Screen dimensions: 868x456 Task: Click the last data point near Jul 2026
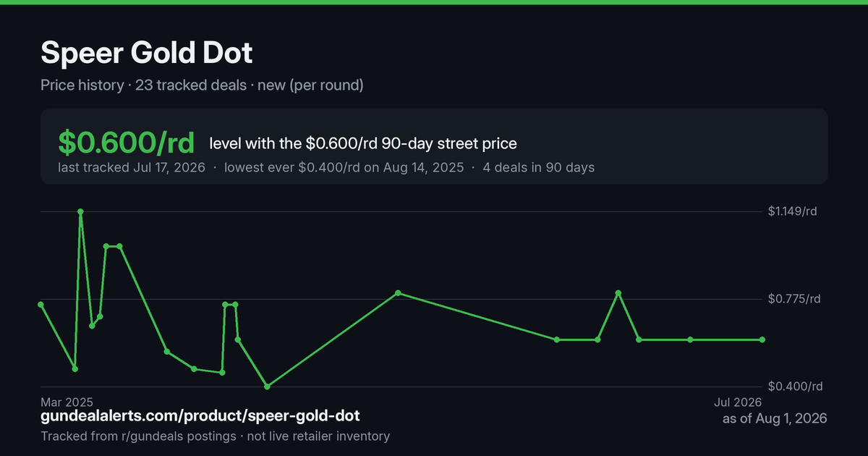762,339
